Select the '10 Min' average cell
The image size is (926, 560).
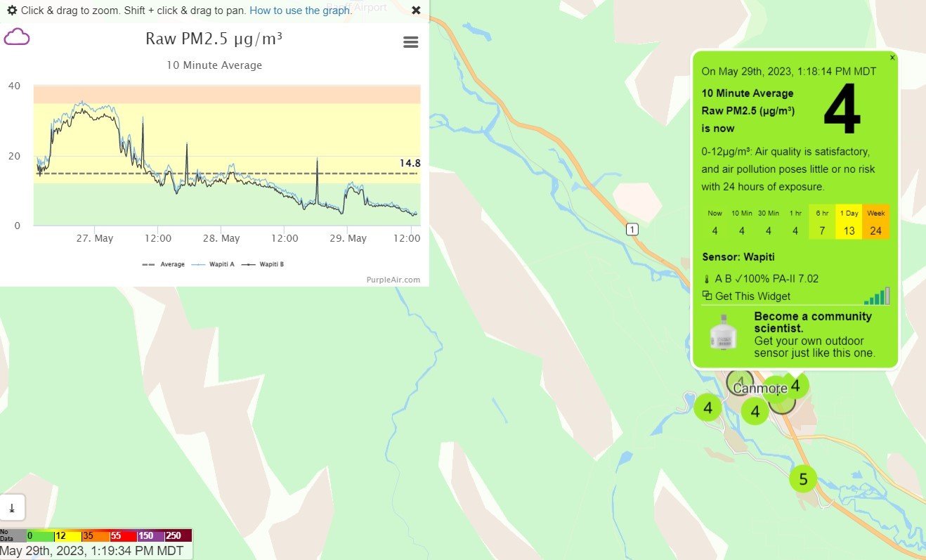[741, 222]
